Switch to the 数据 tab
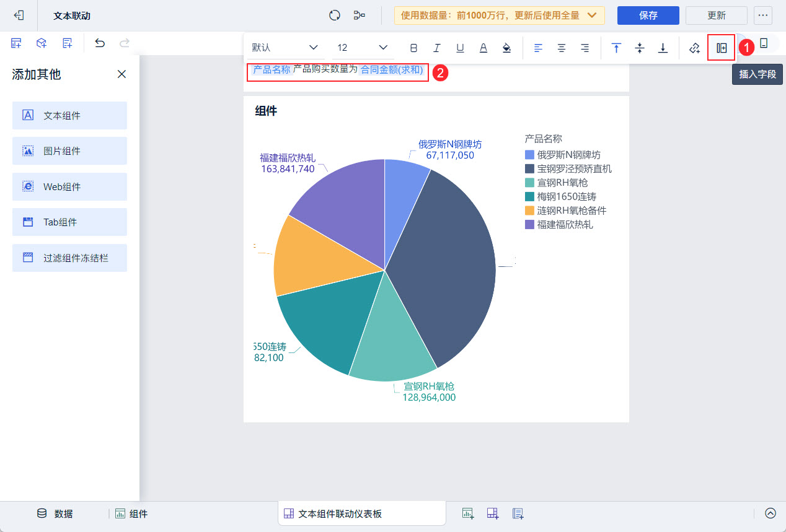 click(x=55, y=513)
